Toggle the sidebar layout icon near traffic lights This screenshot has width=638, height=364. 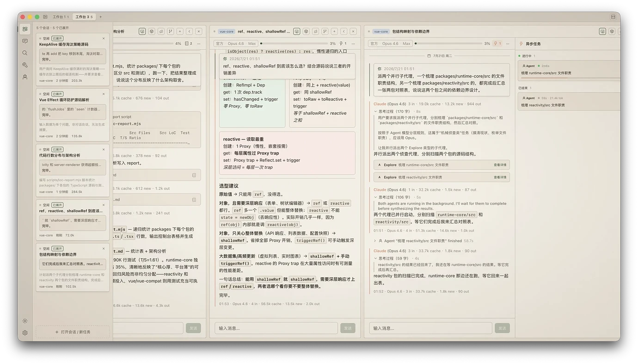coord(45,17)
